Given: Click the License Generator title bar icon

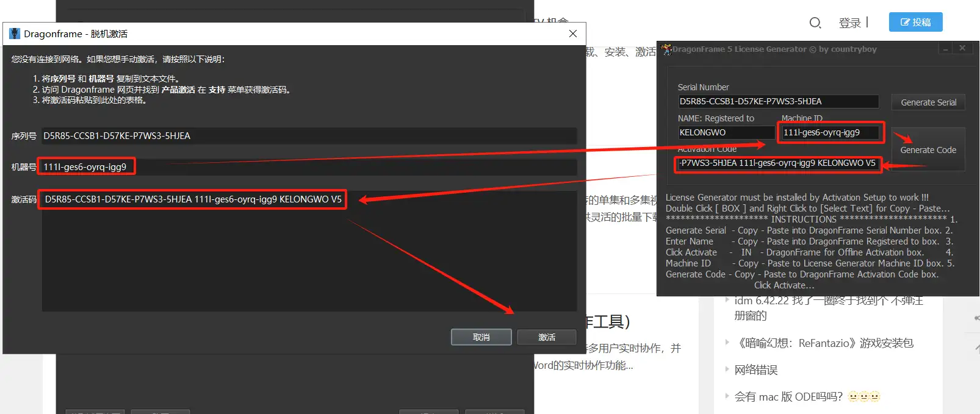Looking at the screenshot, I should coord(666,49).
